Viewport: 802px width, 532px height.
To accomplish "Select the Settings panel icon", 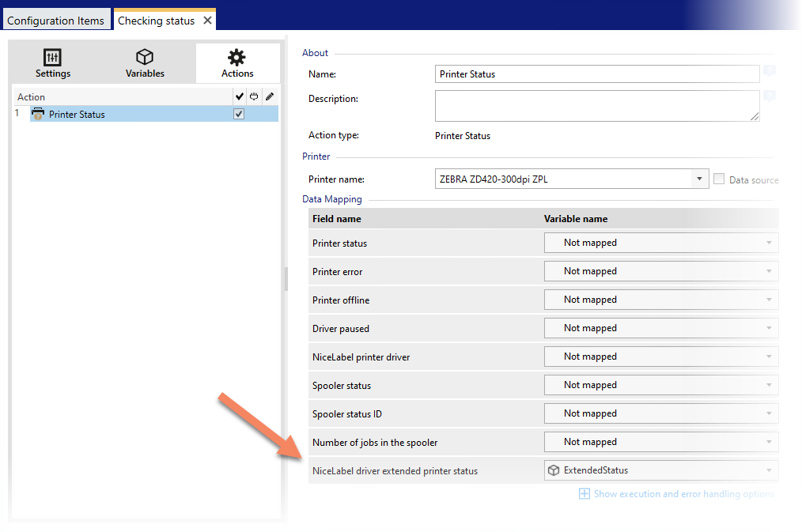I will 52,62.
